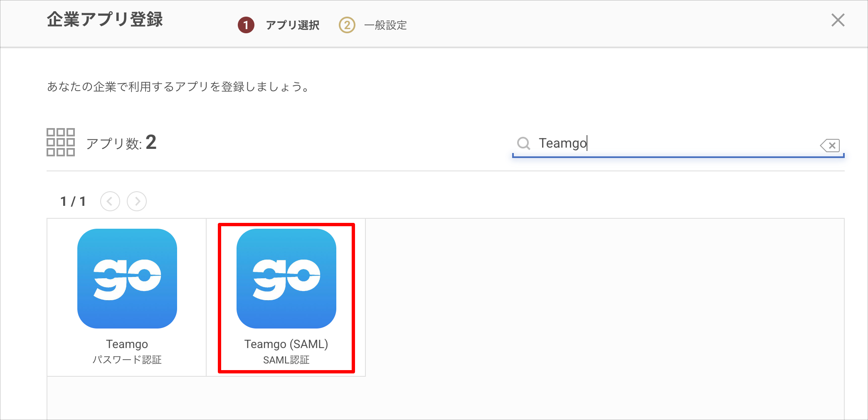
Task: Click the 企業アプリ登録 dialog title
Action: [105, 20]
